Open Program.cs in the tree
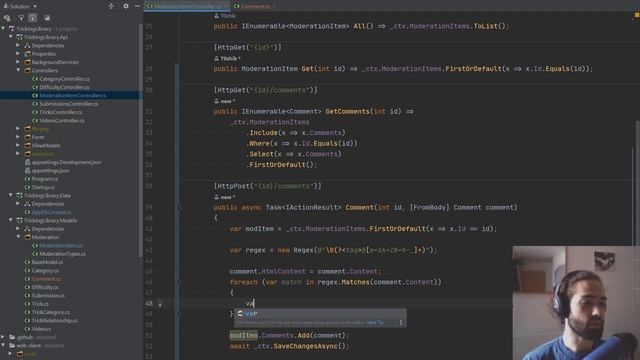 click(x=44, y=179)
